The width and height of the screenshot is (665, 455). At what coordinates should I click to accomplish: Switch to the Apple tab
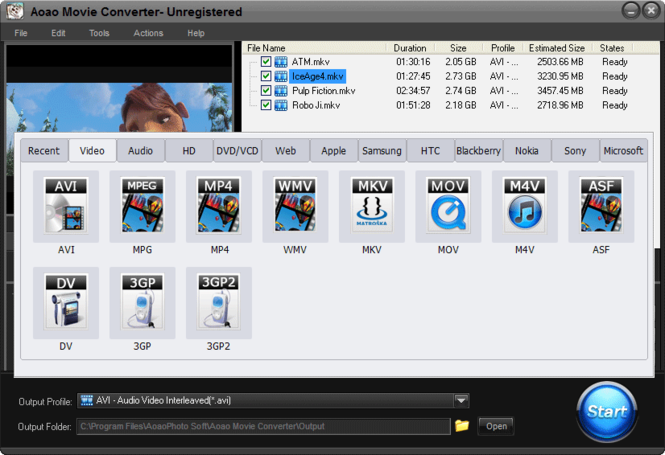point(334,151)
